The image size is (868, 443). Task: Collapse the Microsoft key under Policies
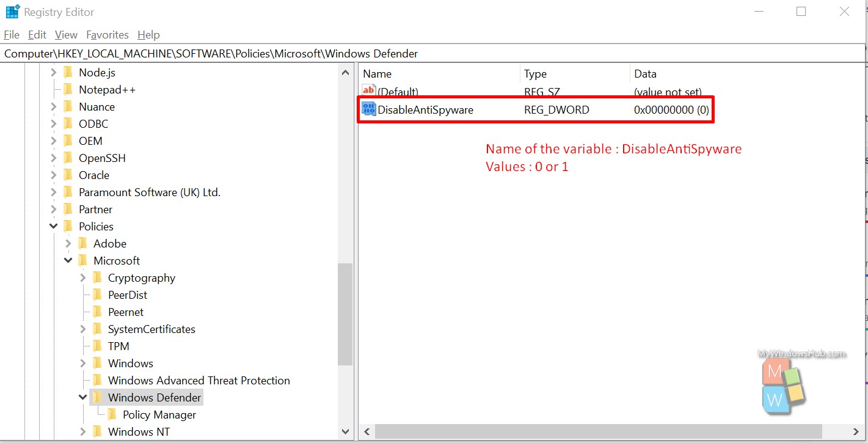click(x=68, y=260)
